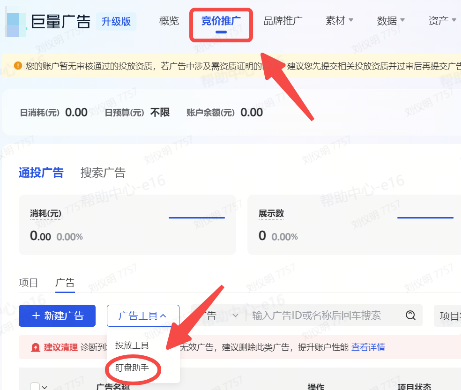Toggle the select-all checkbox in table header
Image resolution: width=461 pixels, height=390 pixels.
point(35,387)
